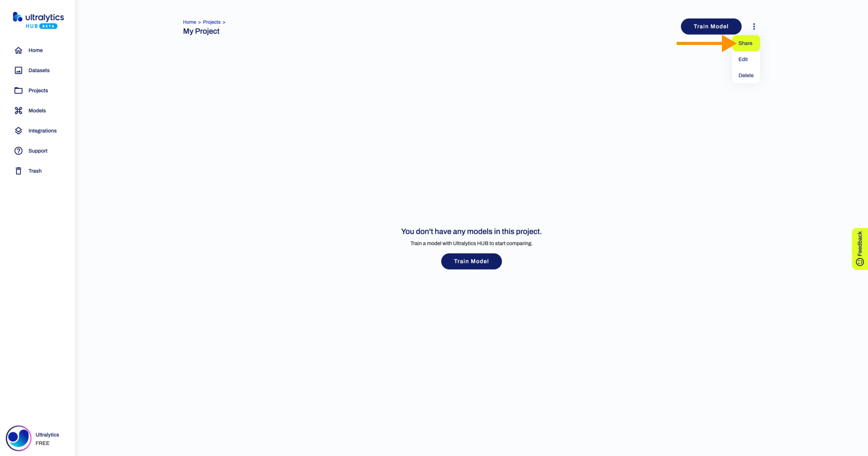This screenshot has width=868, height=456.
Task: Click the Train Model button top right
Action: (711, 27)
